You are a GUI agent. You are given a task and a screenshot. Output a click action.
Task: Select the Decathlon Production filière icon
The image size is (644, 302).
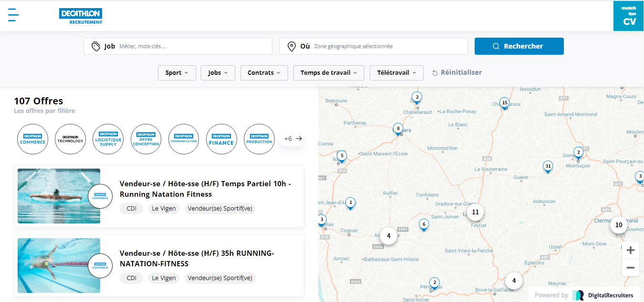[x=259, y=139]
